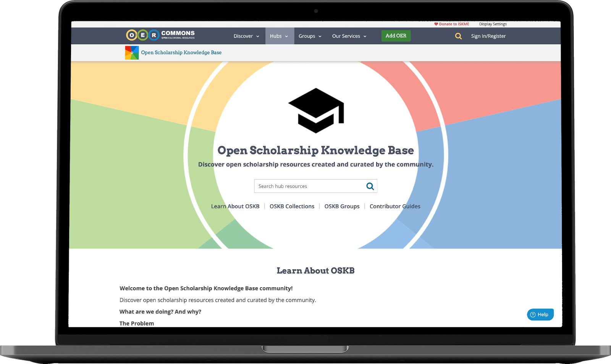The image size is (611, 364).
Task: Click the Open Scholarship Knowledge Base hub logo
Action: pyautogui.click(x=132, y=53)
